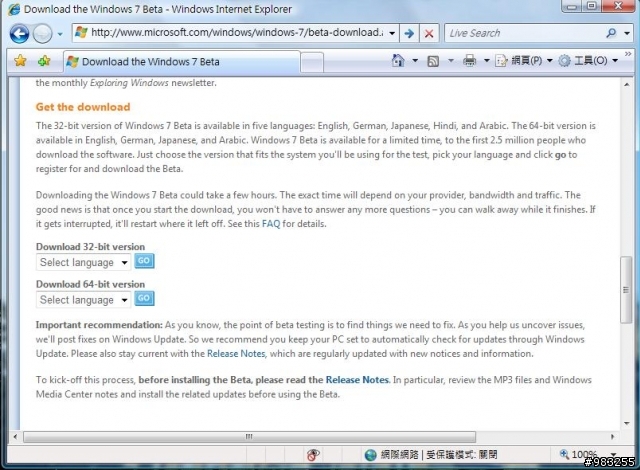This screenshot has width=640, height=470.
Task: Expand the address bar history dropdown
Action: point(392,33)
